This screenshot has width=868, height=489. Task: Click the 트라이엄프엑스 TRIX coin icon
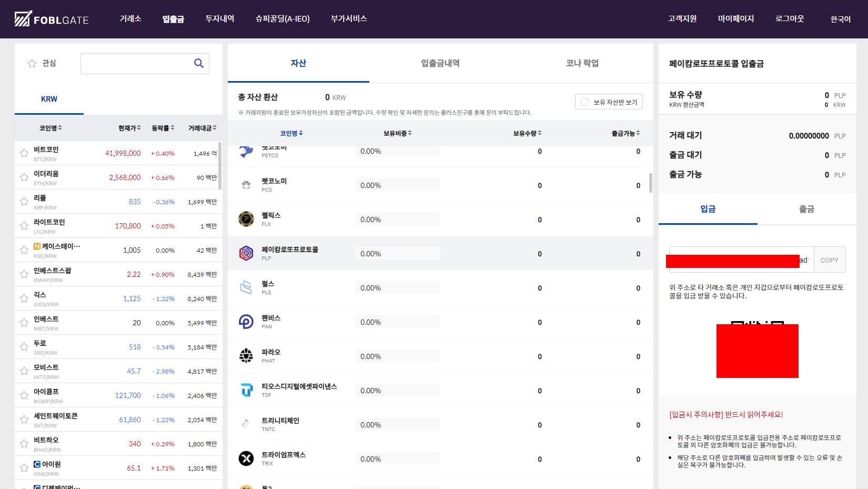pyautogui.click(x=246, y=458)
